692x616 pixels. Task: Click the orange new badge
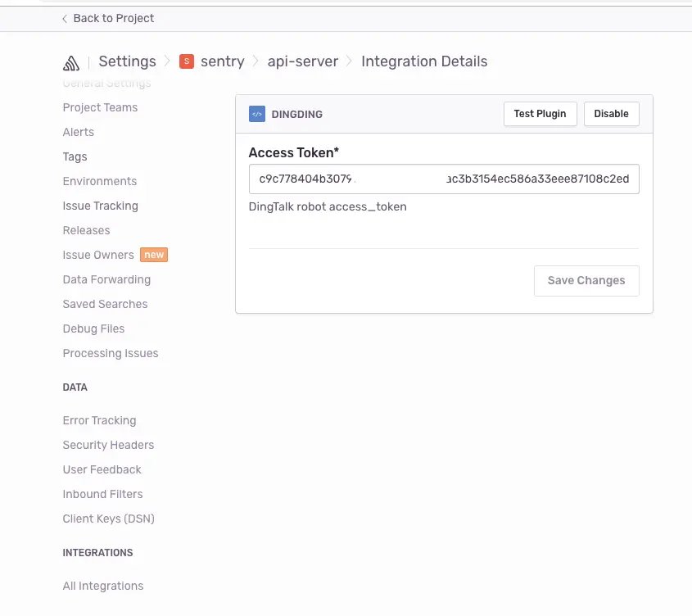click(x=154, y=255)
